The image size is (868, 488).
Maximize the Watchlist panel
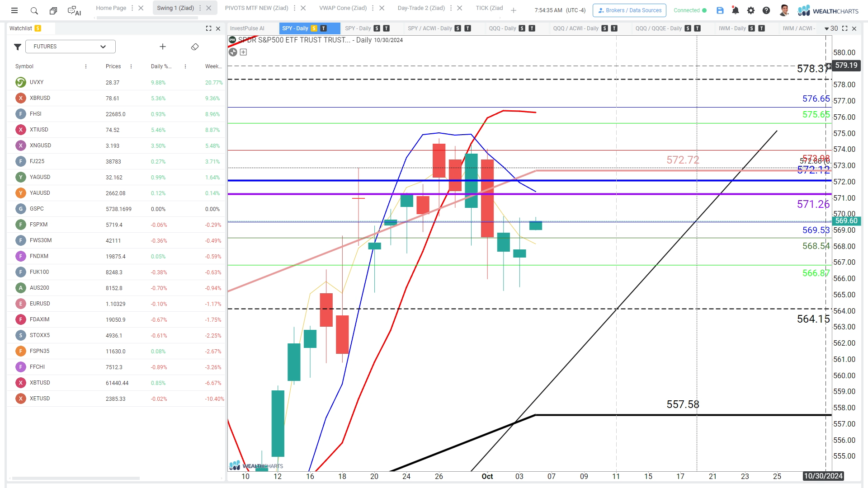[x=208, y=28]
